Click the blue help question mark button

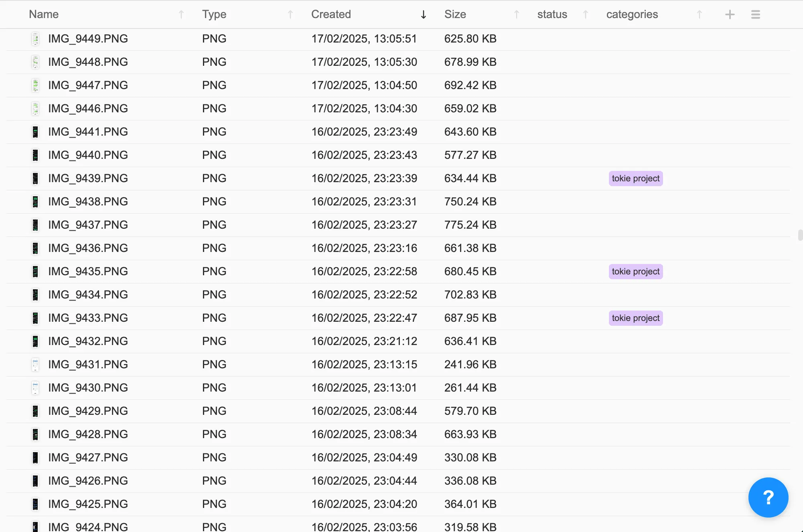768,497
